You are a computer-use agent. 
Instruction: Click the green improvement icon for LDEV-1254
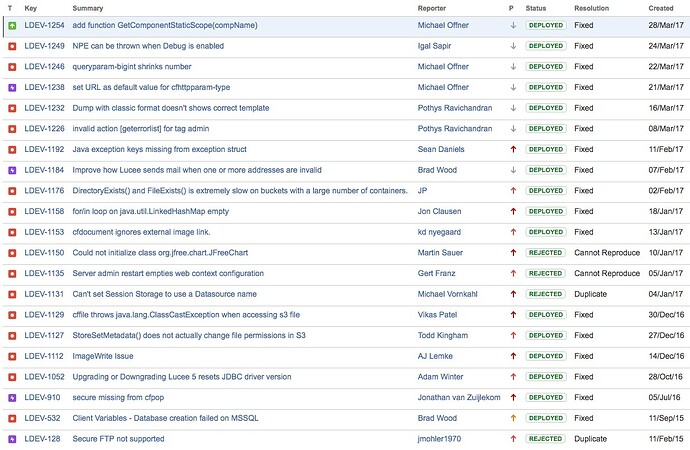[12, 26]
